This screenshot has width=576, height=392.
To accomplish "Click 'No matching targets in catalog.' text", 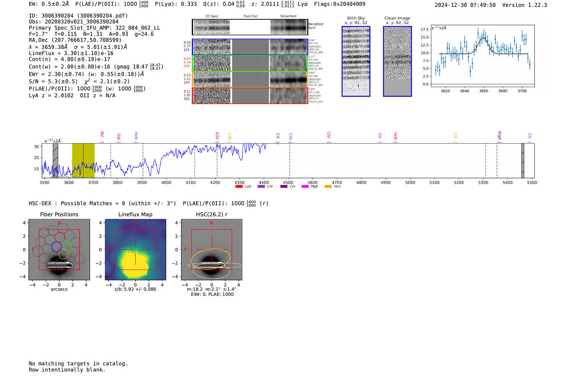I will click(78, 364).
